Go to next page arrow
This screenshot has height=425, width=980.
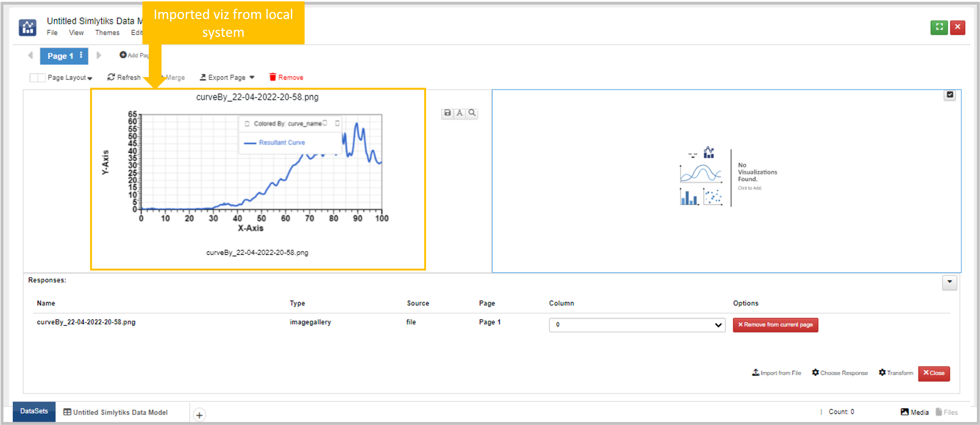pos(99,56)
